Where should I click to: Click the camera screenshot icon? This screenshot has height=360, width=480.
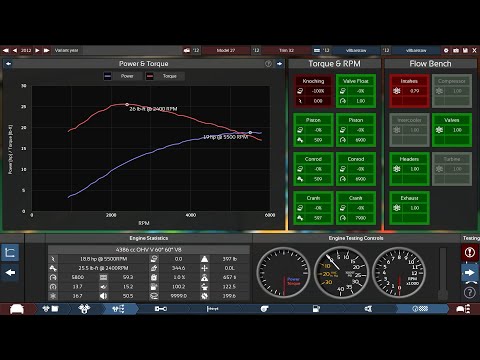[x=456, y=50]
